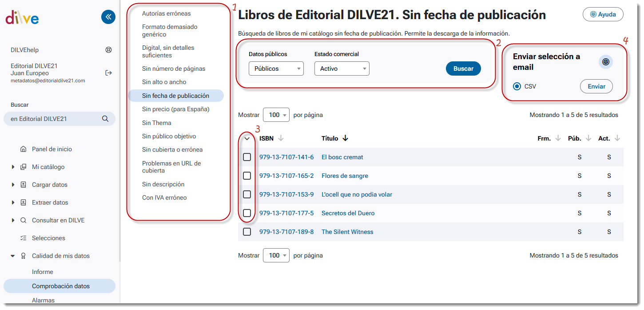
Task: Click the left sidebar scrollbar
Action: (x=119, y=131)
